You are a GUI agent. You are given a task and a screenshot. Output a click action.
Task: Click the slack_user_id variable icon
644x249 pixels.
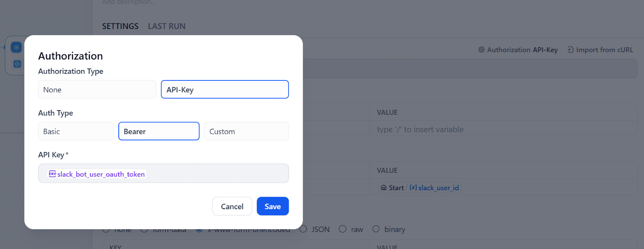pyautogui.click(x=413, y=188)
